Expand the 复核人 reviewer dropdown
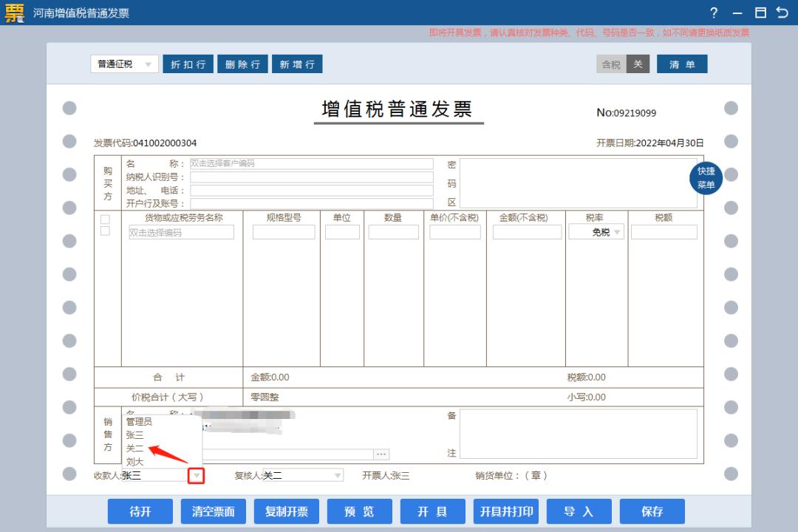798x532 pixels. (337, 475)
